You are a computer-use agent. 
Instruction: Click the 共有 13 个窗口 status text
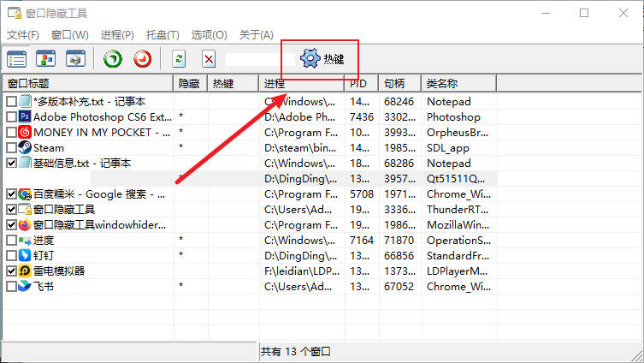pos(295,352)
